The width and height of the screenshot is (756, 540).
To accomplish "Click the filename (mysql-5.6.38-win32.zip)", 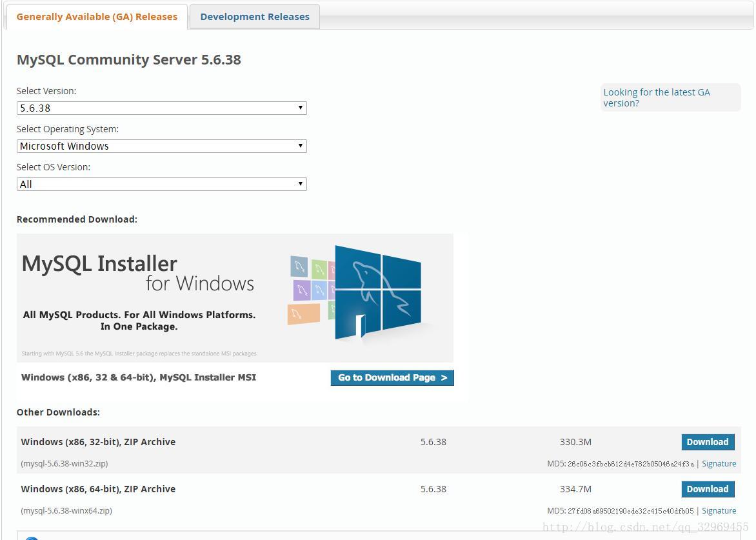I will (x=64, y=463).
